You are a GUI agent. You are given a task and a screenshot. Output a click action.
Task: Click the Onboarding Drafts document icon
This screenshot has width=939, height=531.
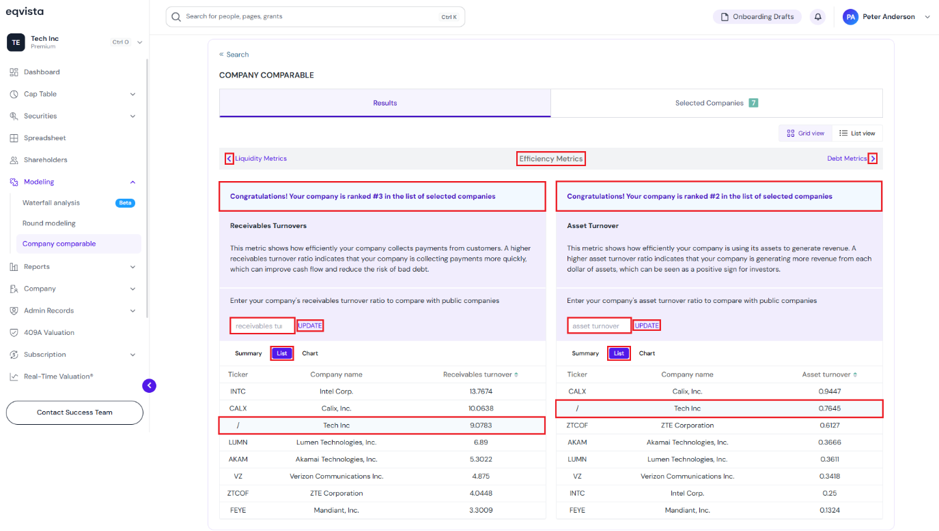tap(725, 17)
